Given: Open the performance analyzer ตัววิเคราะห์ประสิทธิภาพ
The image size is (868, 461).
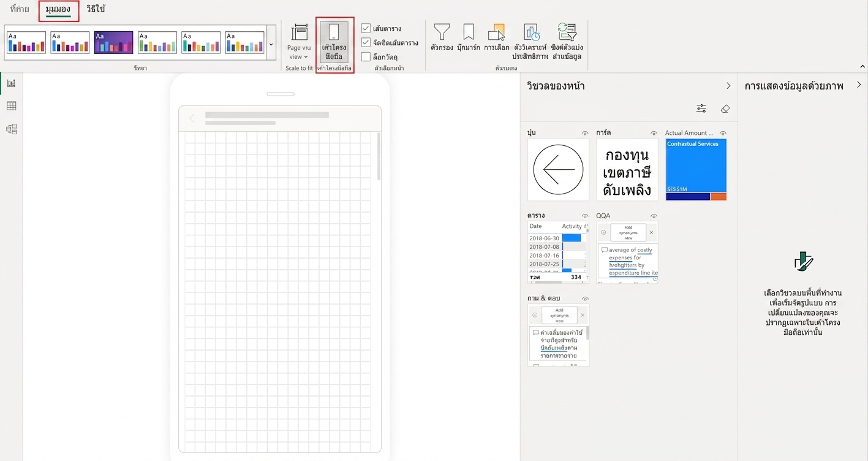Looking at the screenshot, I should 530,42.
